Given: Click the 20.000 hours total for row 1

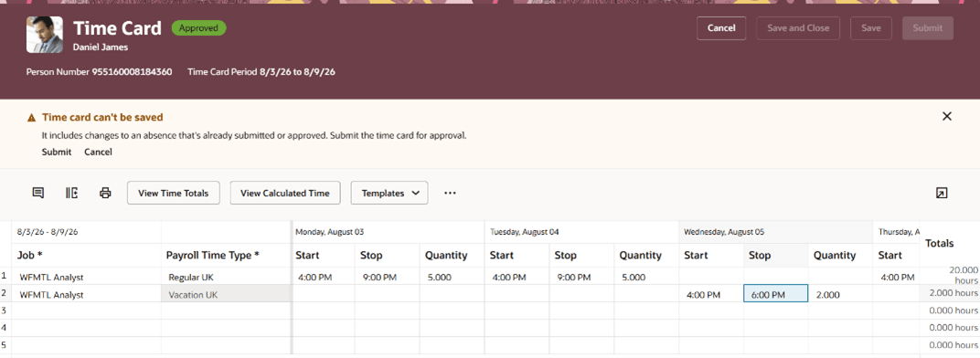Looking at the screenshot, I should [950, 276].
